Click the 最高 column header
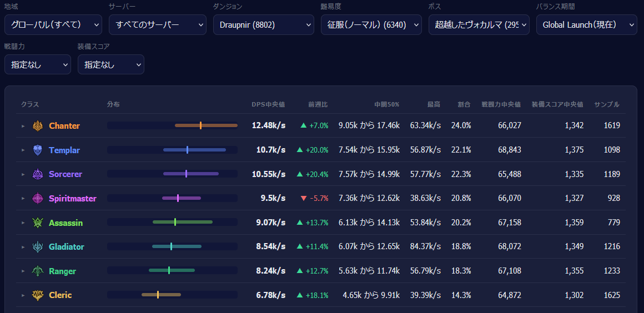Image resolution: width=644 pixels, height=313 pixels. 434,104
